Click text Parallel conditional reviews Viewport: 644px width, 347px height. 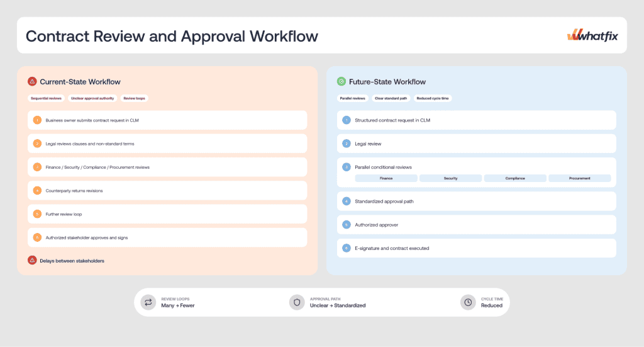pos(383,168)
